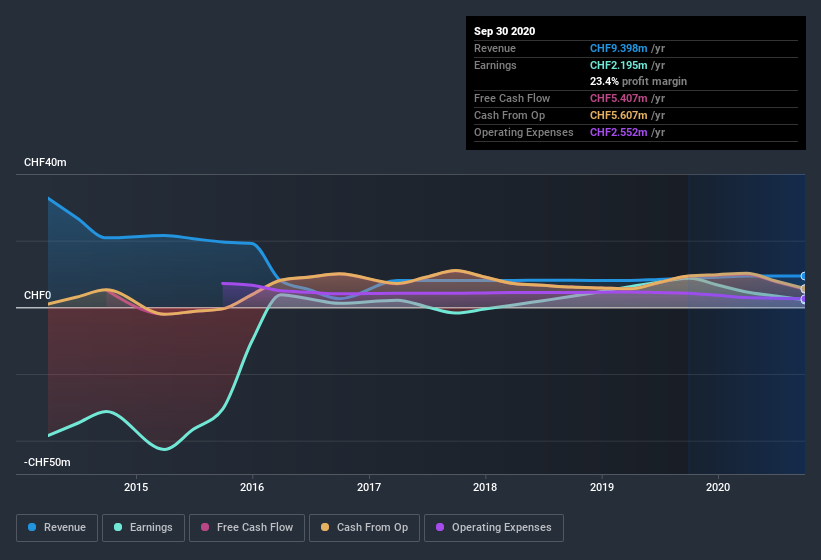Viewport: 821px width, 560px height.
Task: Click the 2019 x-axis year label
Action: (601, 487)
